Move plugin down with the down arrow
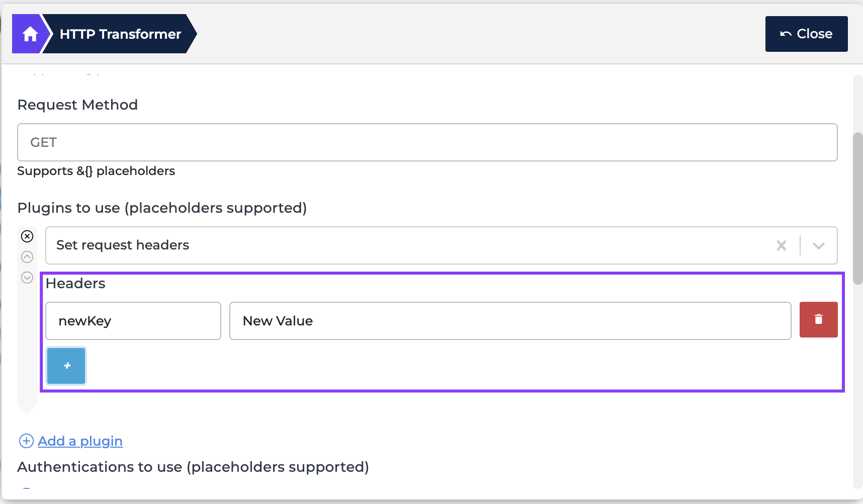This screenshot has width=863, height=504. [x=27, y=278]
